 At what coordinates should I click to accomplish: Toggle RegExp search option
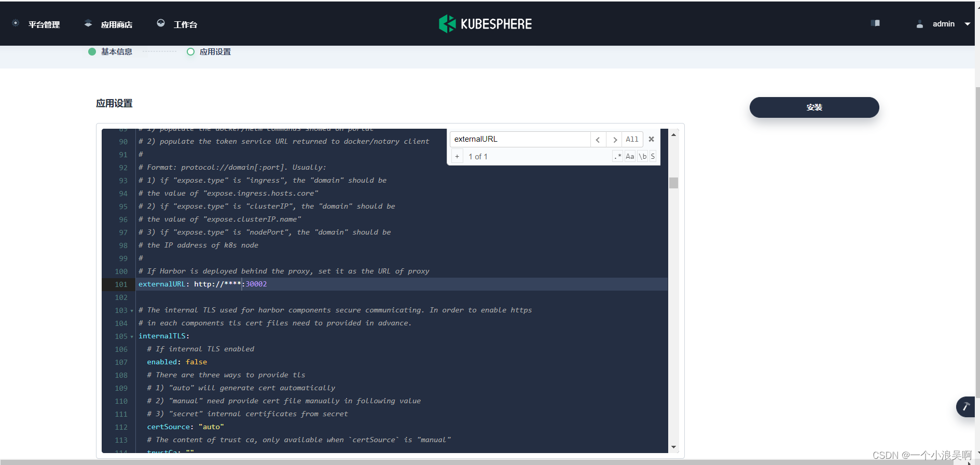point(617,156)
